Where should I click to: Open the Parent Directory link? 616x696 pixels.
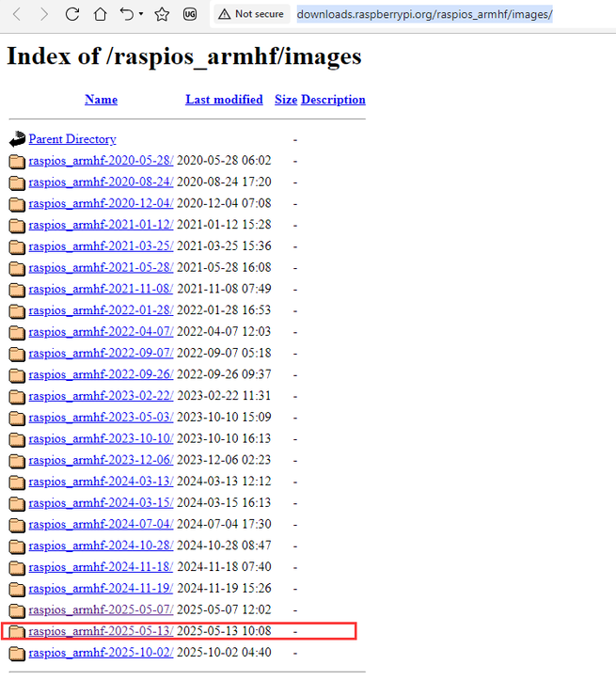[72, 139]
